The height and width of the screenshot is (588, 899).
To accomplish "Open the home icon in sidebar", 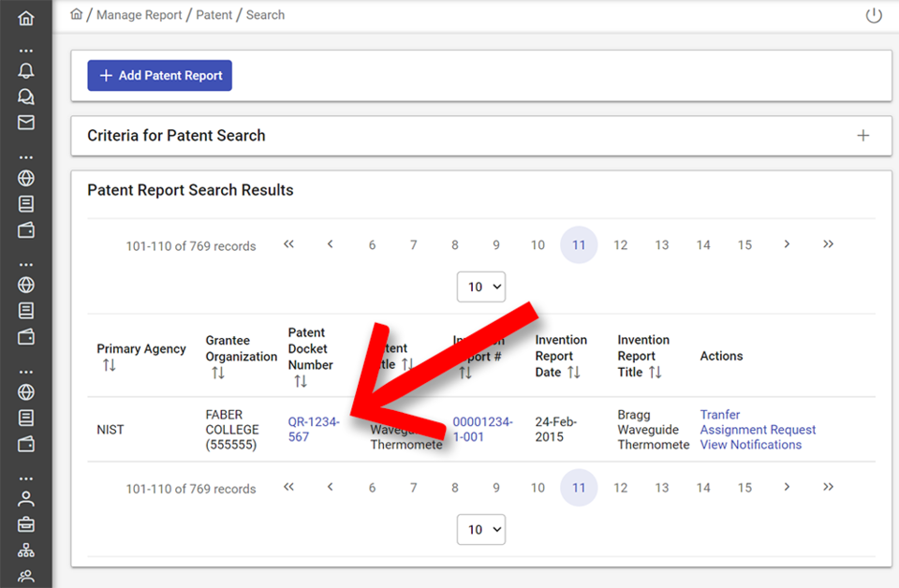I will 25,17.
